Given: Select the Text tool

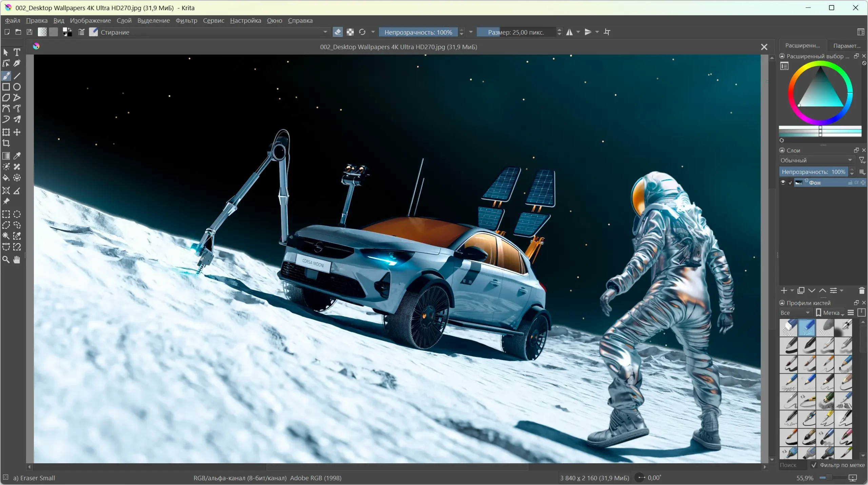Looking at the screenshot, I should pos(17,52).
